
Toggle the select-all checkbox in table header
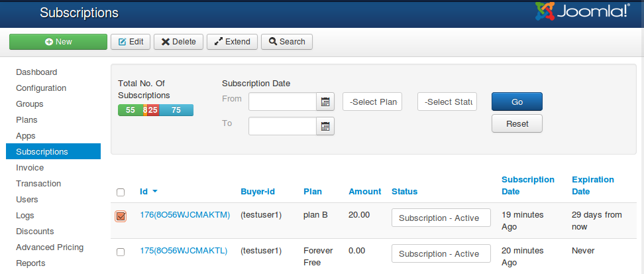tap(121, 192)
